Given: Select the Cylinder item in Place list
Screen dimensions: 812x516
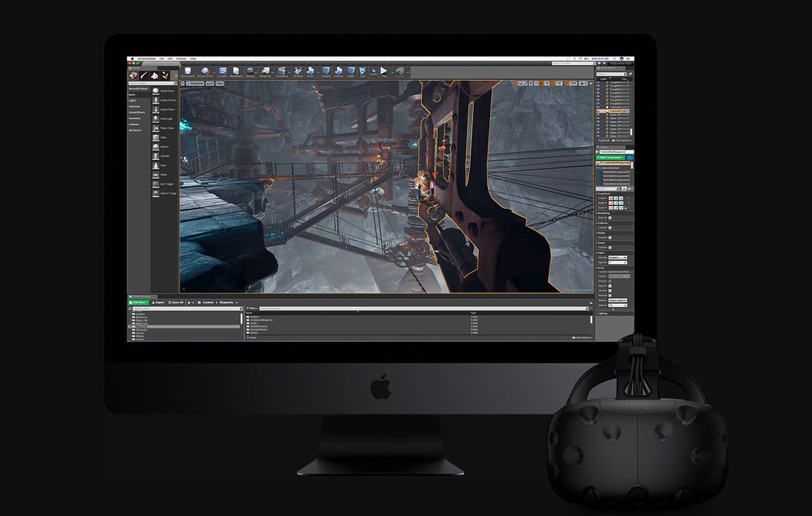Looking at the screenshot, I should click(163, 156).
